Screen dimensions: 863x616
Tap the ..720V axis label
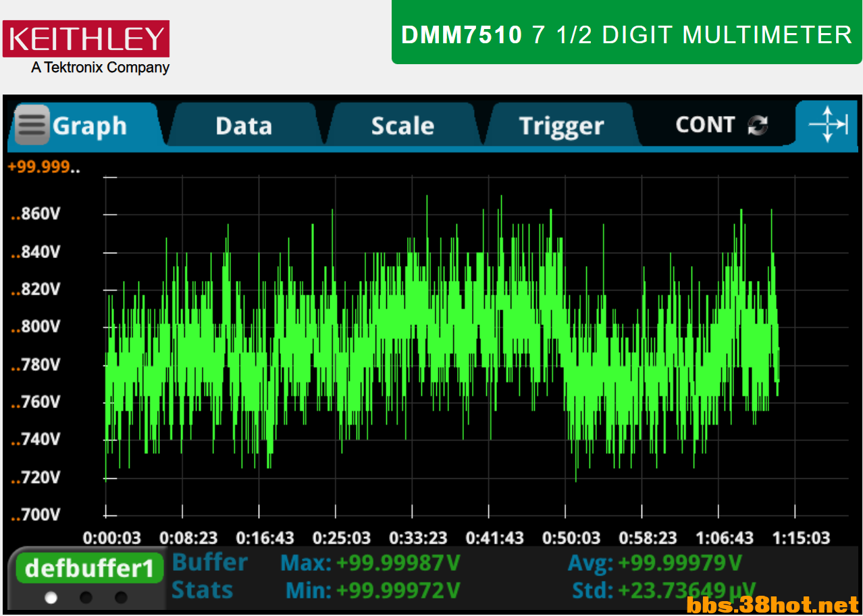coord(35,478)
